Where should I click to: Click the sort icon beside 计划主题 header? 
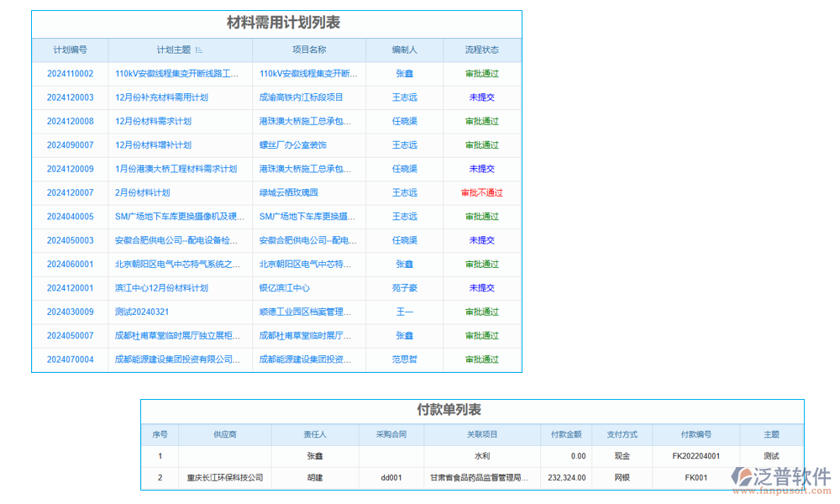(x=197, y=50)
